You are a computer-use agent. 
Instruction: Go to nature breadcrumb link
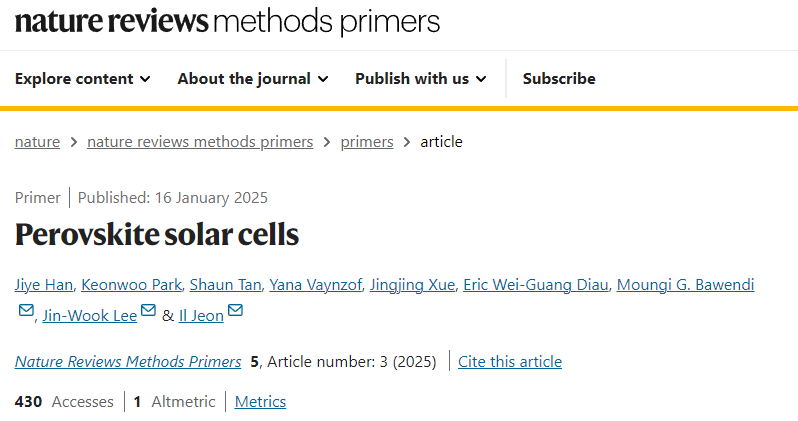tap(37, 142)
